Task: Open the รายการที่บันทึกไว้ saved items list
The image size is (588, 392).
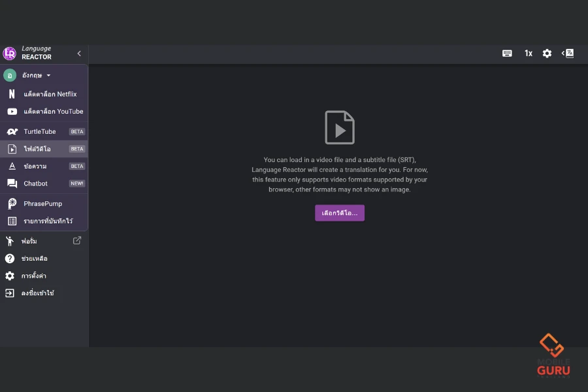Action: (x=48, y=221)
